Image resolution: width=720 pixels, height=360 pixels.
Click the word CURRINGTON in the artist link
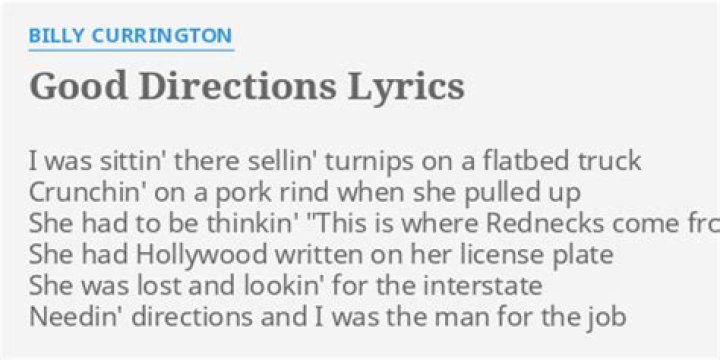(x=162, y=36)
